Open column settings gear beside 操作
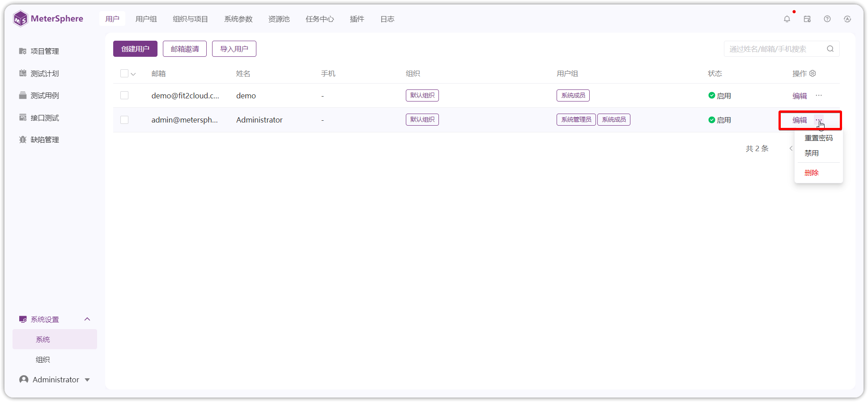This screenshot has height=402, width=868. tap(813, 73)
